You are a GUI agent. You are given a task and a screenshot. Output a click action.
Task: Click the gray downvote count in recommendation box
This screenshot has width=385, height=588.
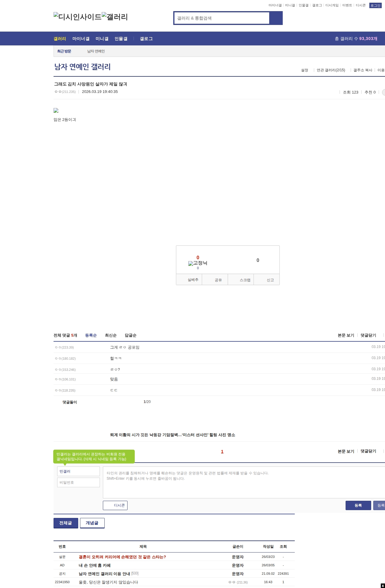(258, 260)
